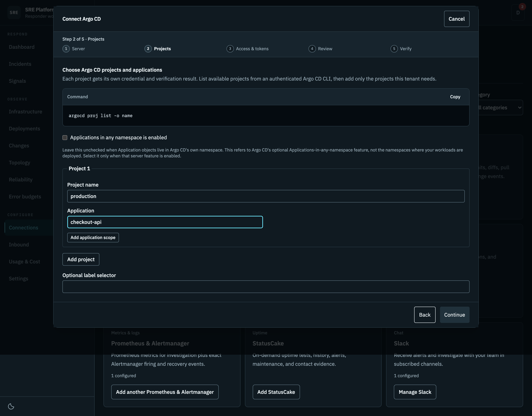Click the Project 1 group heading
The height and width of the screenshot is (416, 532).
[x=79, y=168]
